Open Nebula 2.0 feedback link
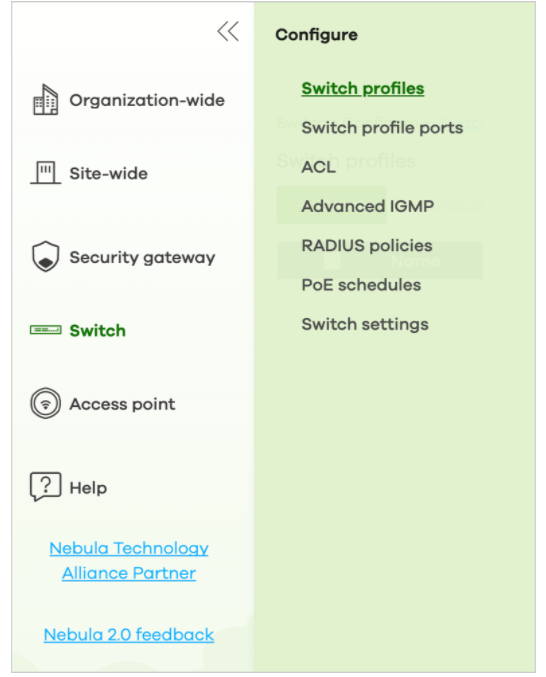Viewport: 546px width, 677px height. (x=129, y=635)
